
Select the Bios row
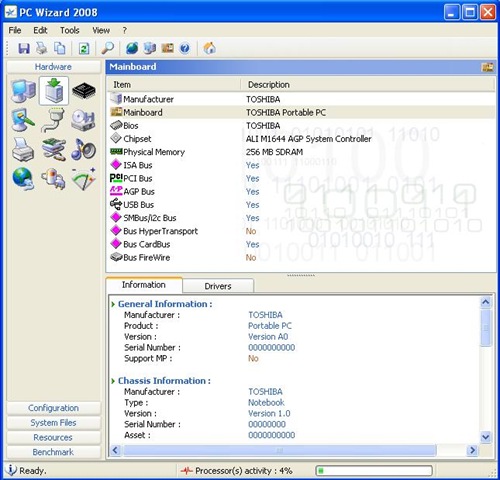(301, 126)
